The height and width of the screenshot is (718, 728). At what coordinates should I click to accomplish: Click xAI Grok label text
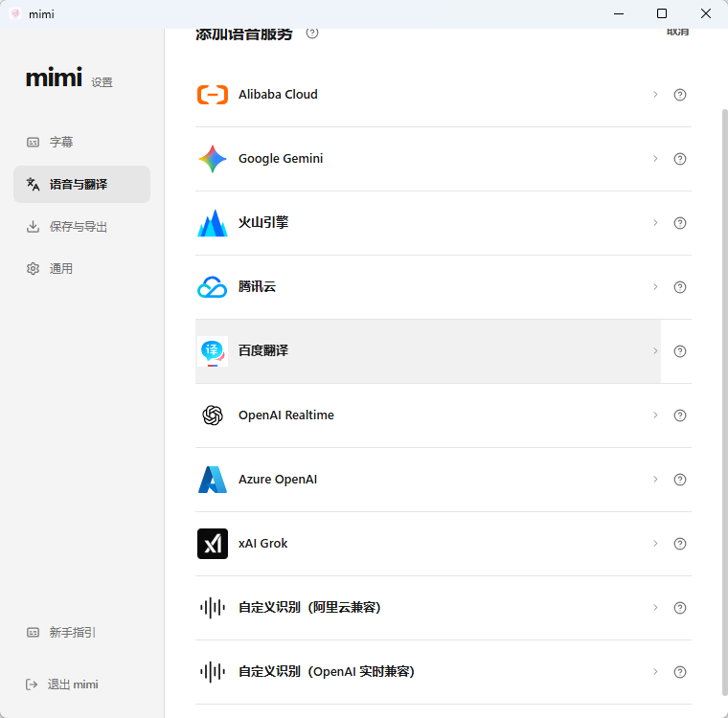tap(262, 544)
